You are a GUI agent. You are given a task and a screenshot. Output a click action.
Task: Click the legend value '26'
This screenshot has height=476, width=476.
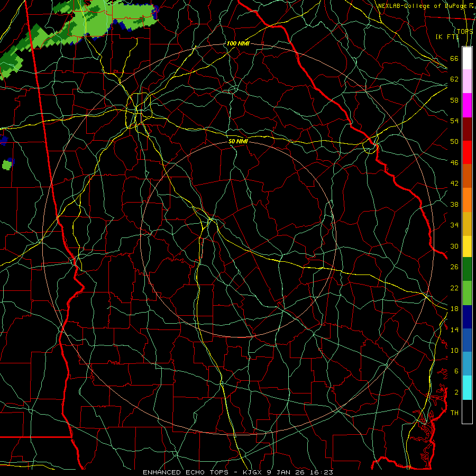tap(454, 267)
